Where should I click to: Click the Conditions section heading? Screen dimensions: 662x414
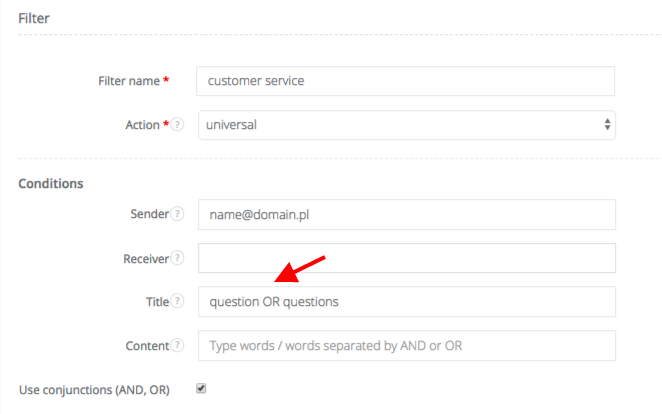point(50,183)
